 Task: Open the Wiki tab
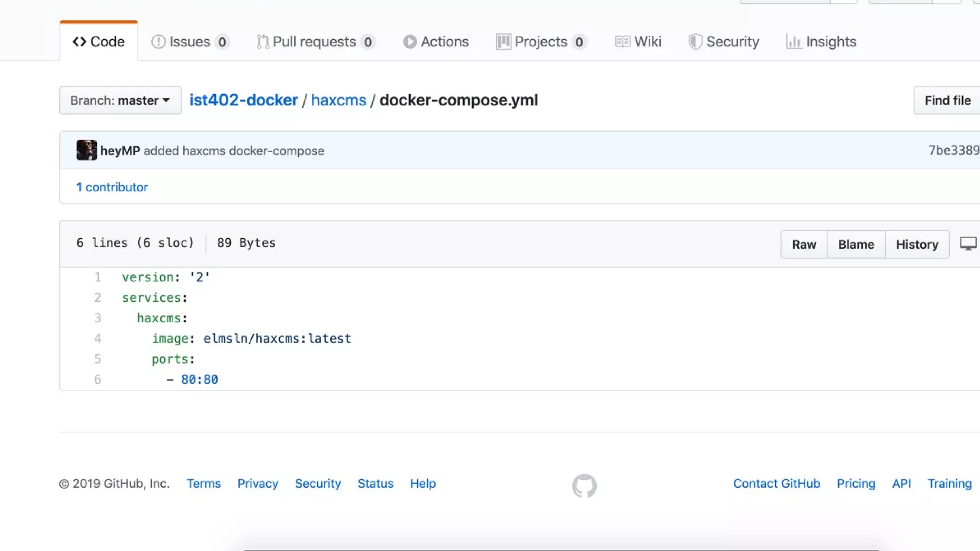point(638,42)
